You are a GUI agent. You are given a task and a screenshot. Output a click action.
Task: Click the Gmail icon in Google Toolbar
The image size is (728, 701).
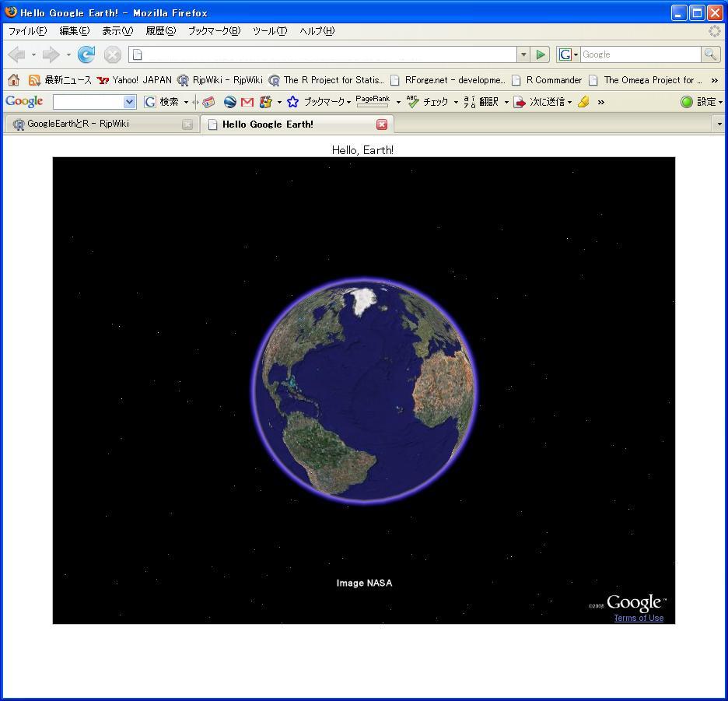[247, 102]
